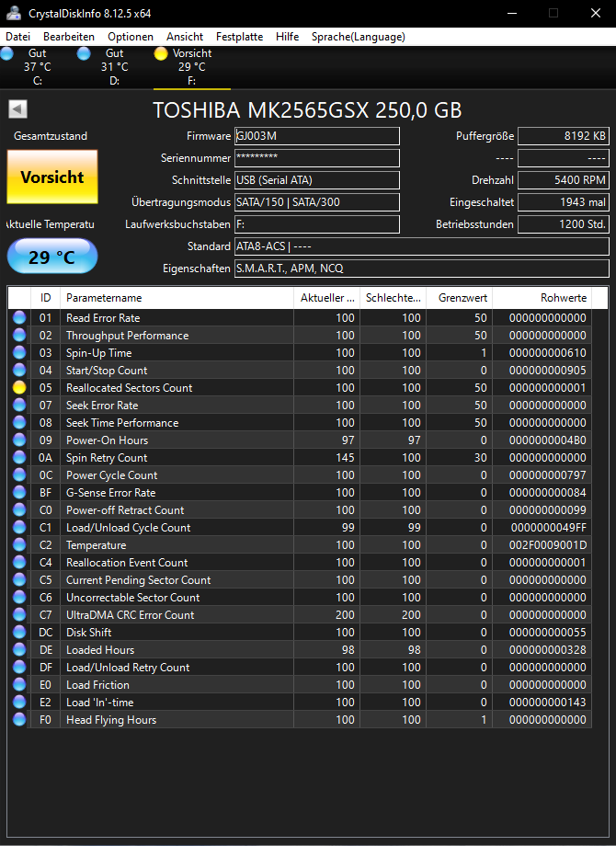Click the Eingeschaltet value 1943 mal
This screenshot has width=616, height=846.
click(x=564, y=202)
